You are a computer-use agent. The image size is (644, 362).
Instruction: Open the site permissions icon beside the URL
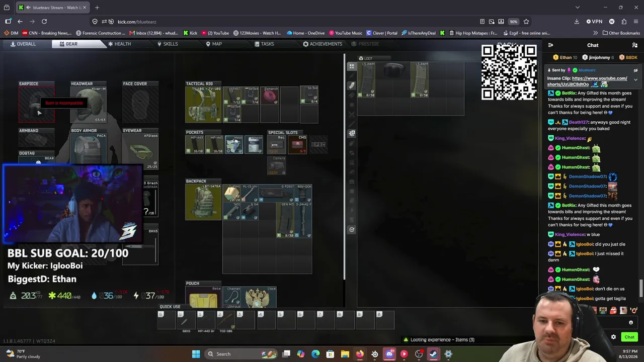point(105,22)
